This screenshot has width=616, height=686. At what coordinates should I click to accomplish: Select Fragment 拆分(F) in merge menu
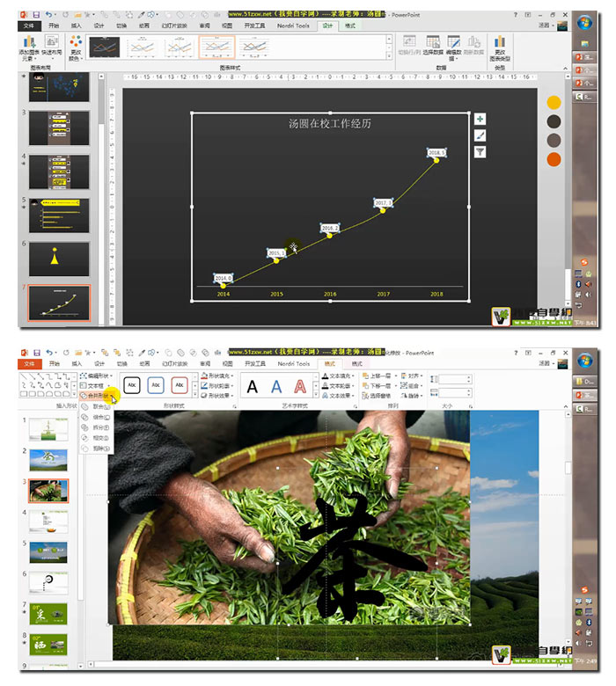tap(96, 428)
